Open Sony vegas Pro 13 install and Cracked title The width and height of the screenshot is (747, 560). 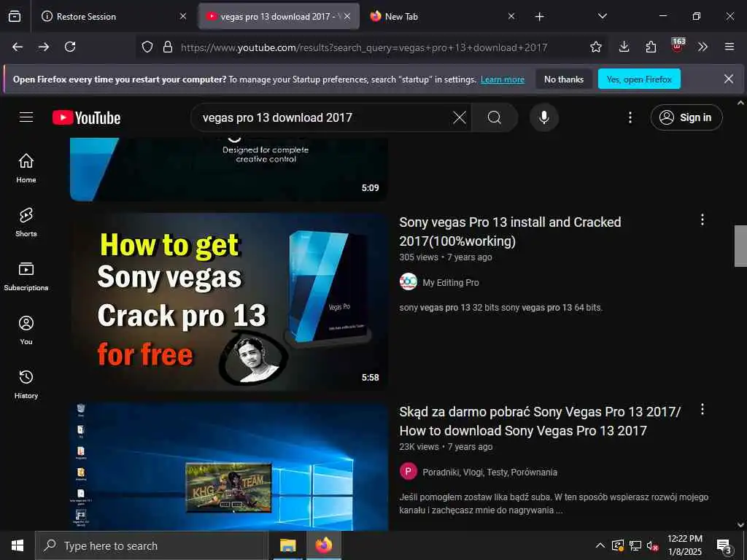pos(510,231)
